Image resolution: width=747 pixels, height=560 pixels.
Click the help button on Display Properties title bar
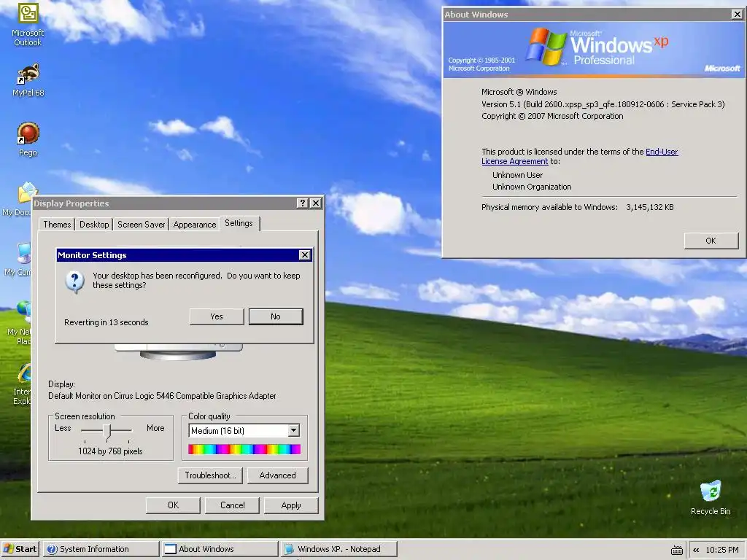click(x=302, y=203)
